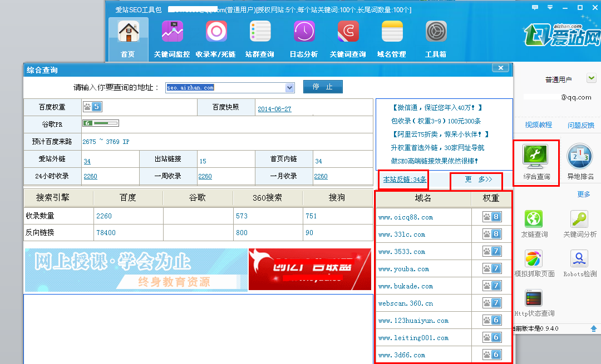Click 本站反链:34条 link
601x364 pixels.
pyautogui.click(x=405, y=179)
